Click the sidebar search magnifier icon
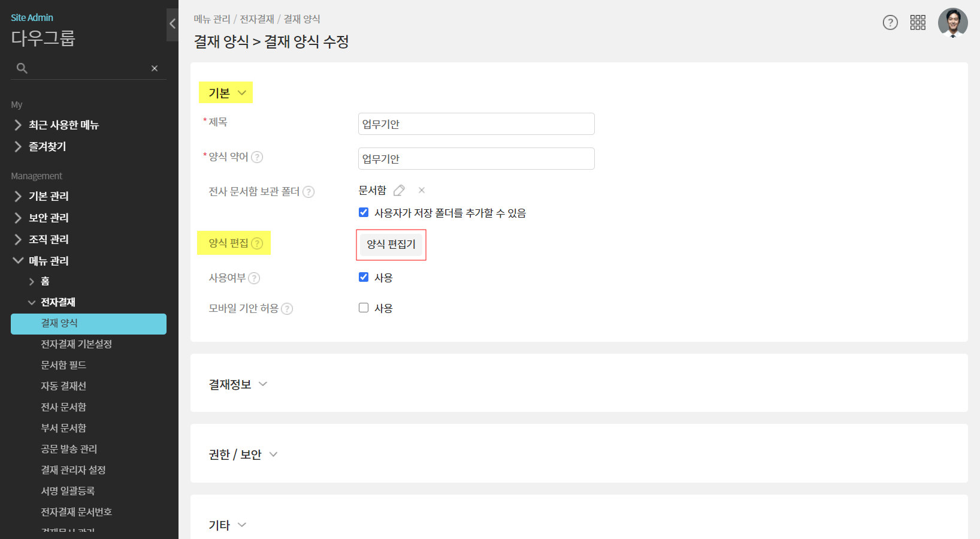 pos(22,68)
